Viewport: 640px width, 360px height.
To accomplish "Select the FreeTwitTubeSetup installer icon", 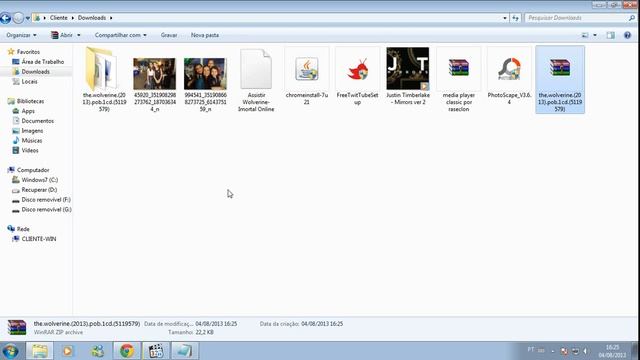I will (x=357, y=69).
